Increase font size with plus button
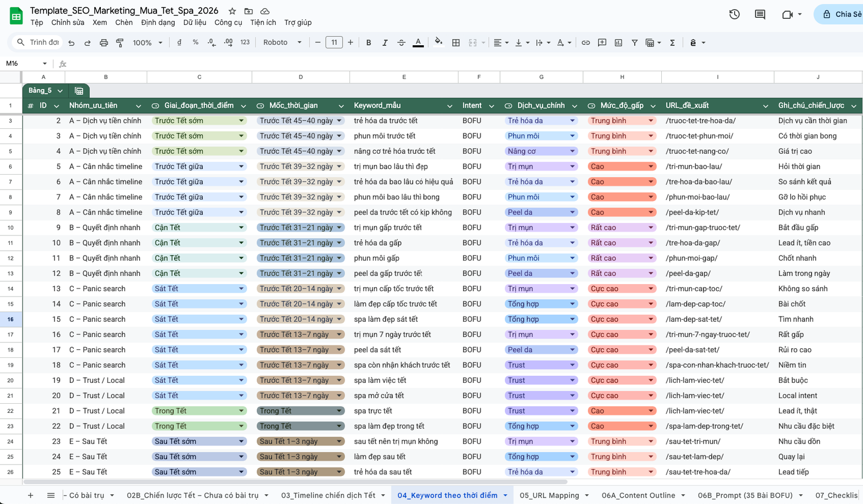The height and width of the screenshot is (504, 863). (351, 43)
